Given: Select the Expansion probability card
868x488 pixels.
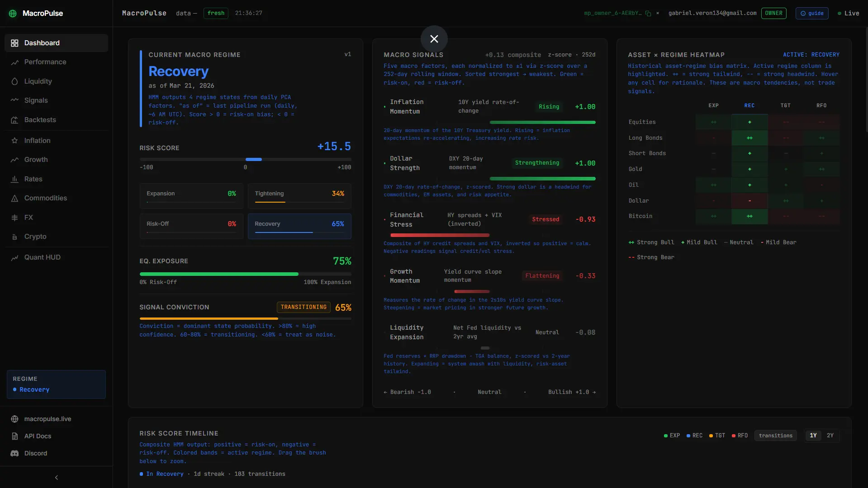Looking at the screenshot, I should pyautogui.click(x=191, y=196).
